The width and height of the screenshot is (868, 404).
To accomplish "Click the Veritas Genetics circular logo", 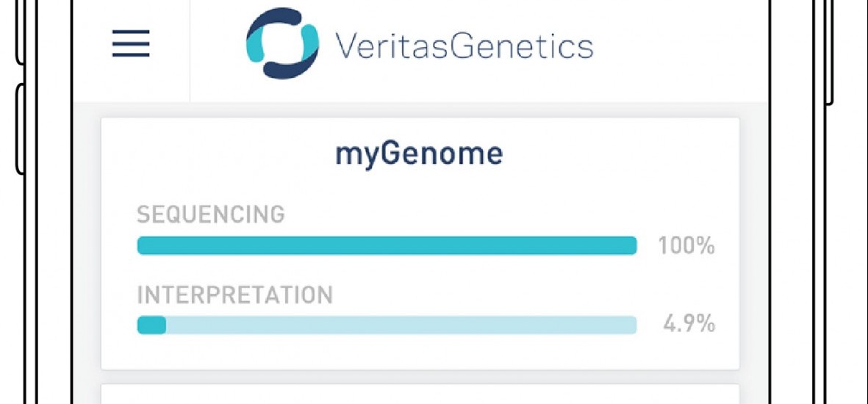I will [x=282, y=43].
